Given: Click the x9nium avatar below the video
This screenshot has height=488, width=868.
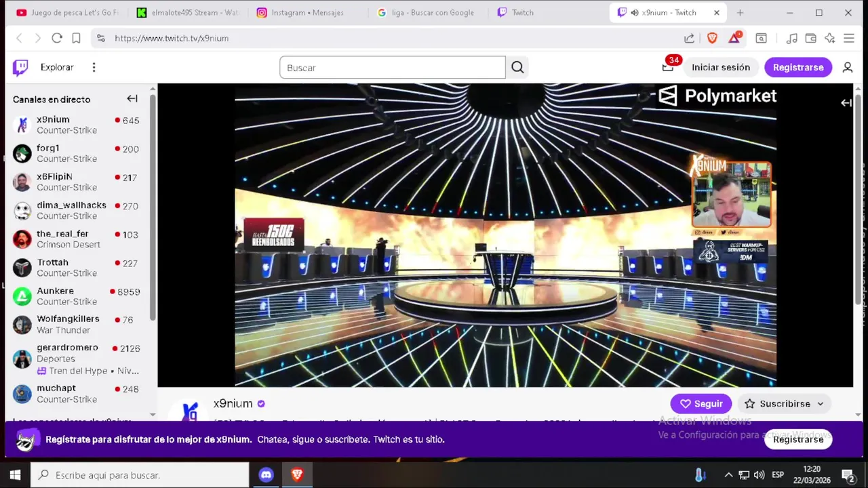Looking at the screenshot, I should 191,410.
